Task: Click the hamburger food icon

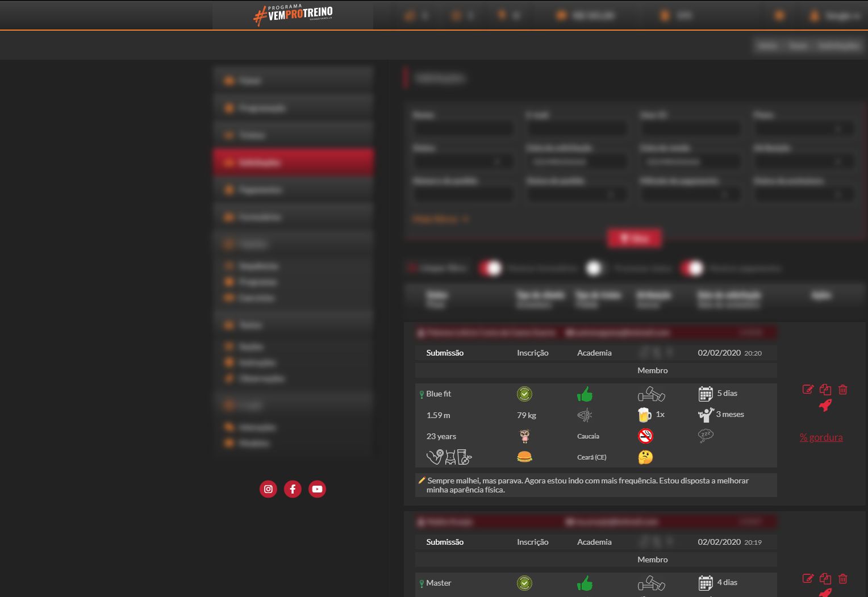Action: click(x=525, y=457)
